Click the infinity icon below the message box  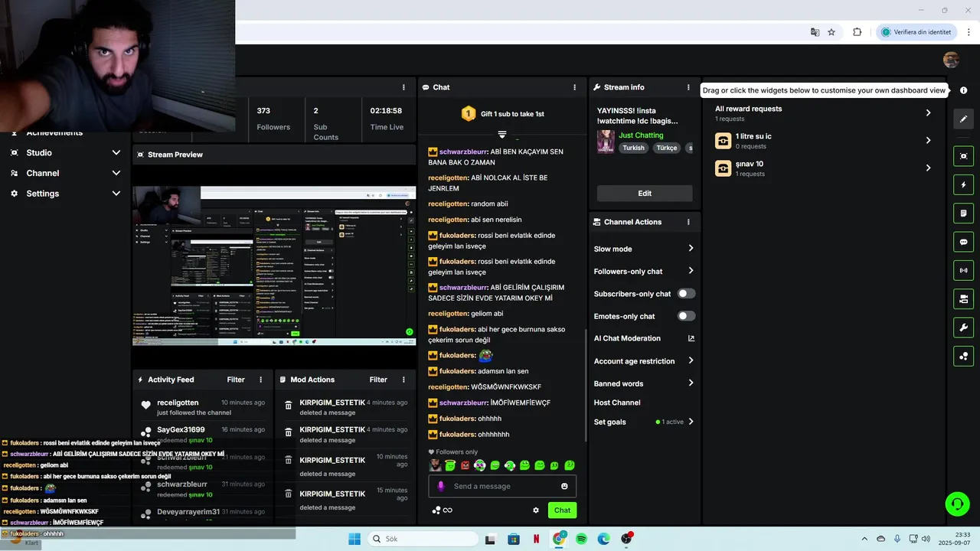pos(448,510)
